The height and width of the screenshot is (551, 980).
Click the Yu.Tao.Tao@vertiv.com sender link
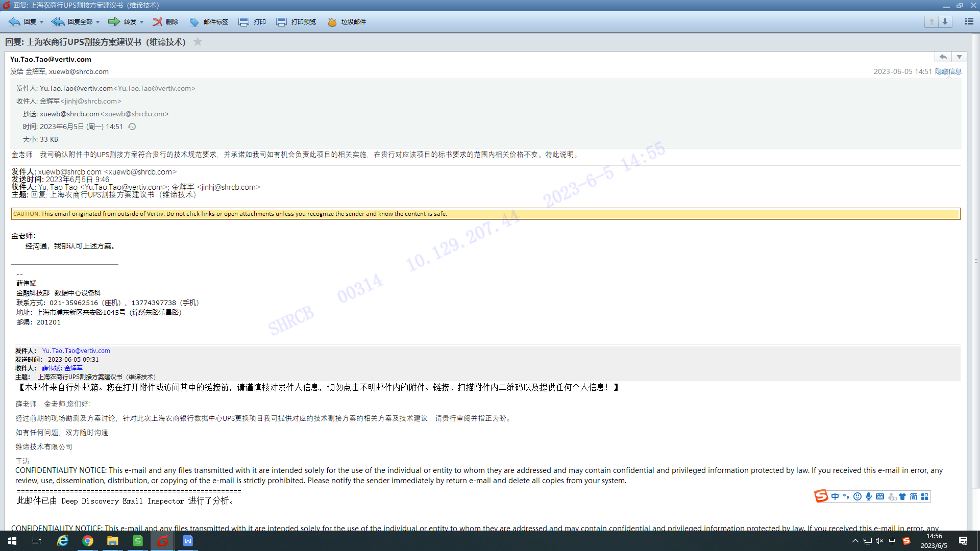click(76, 351)
